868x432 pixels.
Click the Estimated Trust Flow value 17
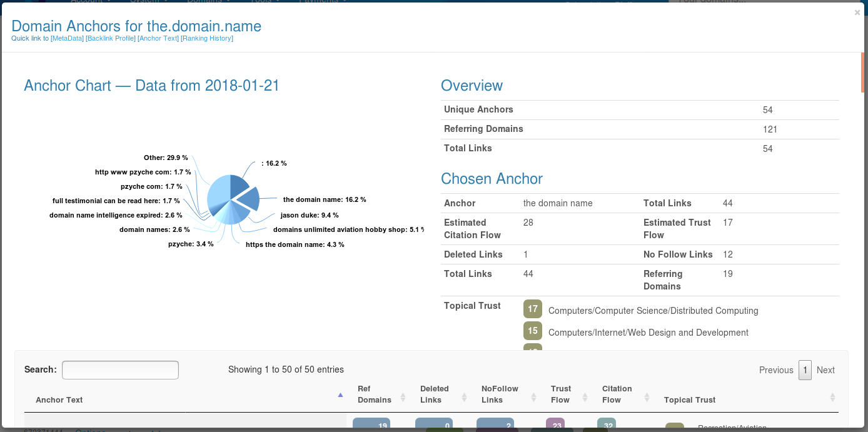tap(727, 223)
